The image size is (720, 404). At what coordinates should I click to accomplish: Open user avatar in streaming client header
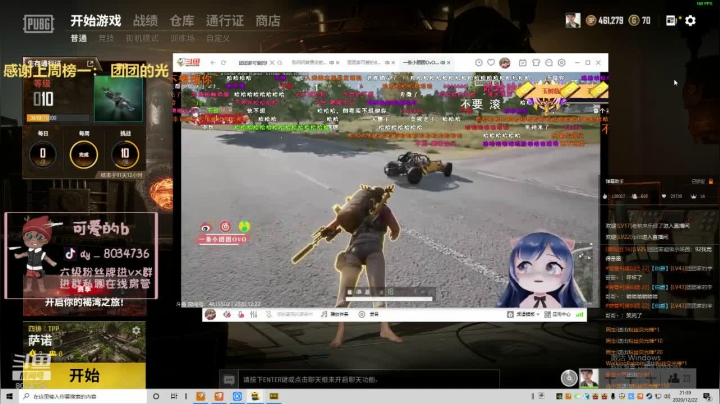pos(505,63)
